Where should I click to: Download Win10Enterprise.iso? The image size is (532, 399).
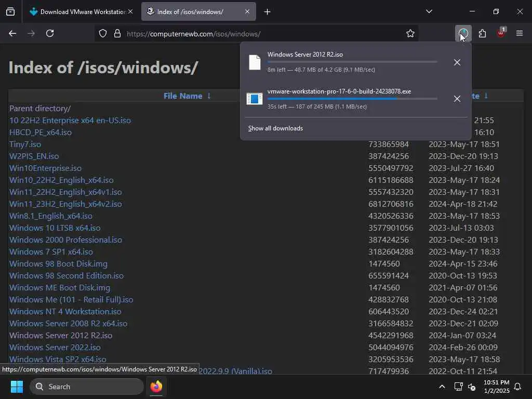pyautogui.click(x=46, y=168)
